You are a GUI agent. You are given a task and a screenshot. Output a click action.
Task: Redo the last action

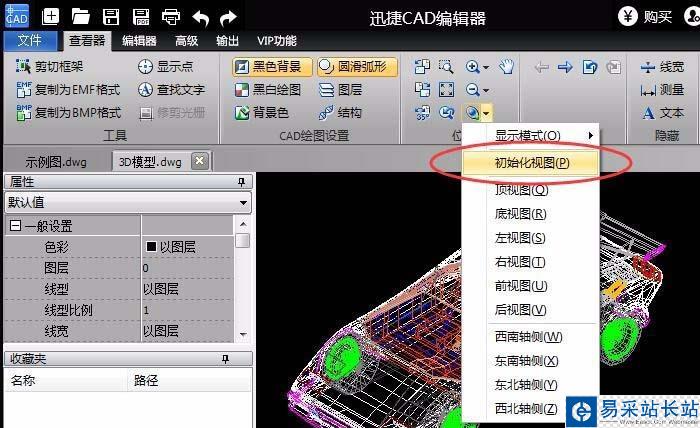(228, 18)
